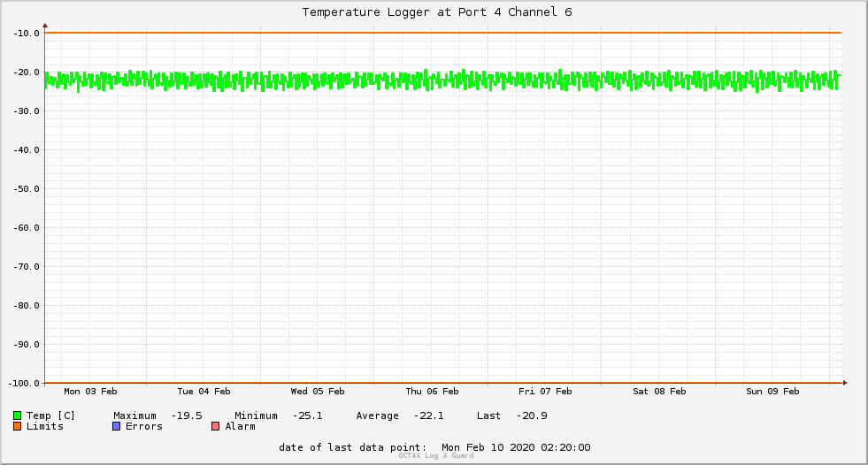
Task: Click the 'Thu 06 Feb' x-axis label
Action: pos(432,392)
